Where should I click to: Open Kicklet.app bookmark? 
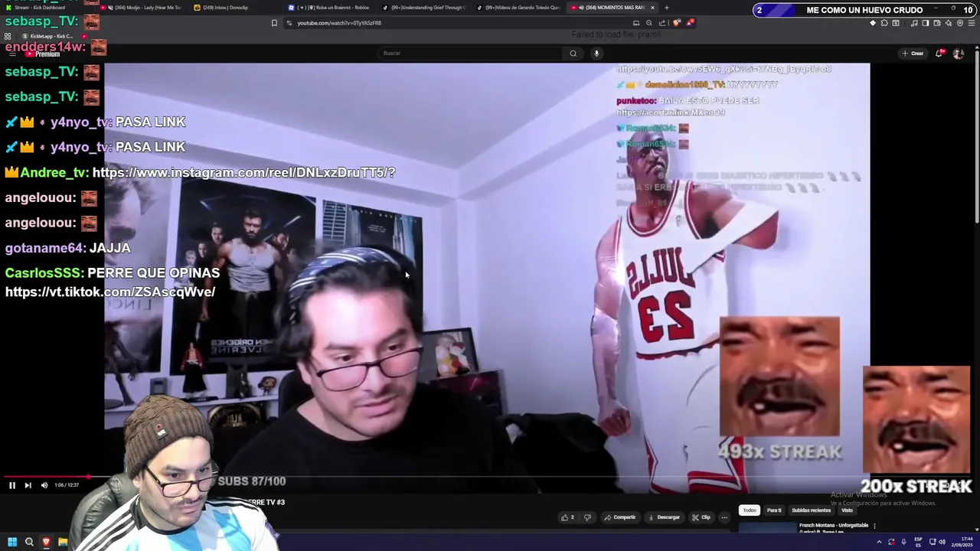(x=47, y=36)
